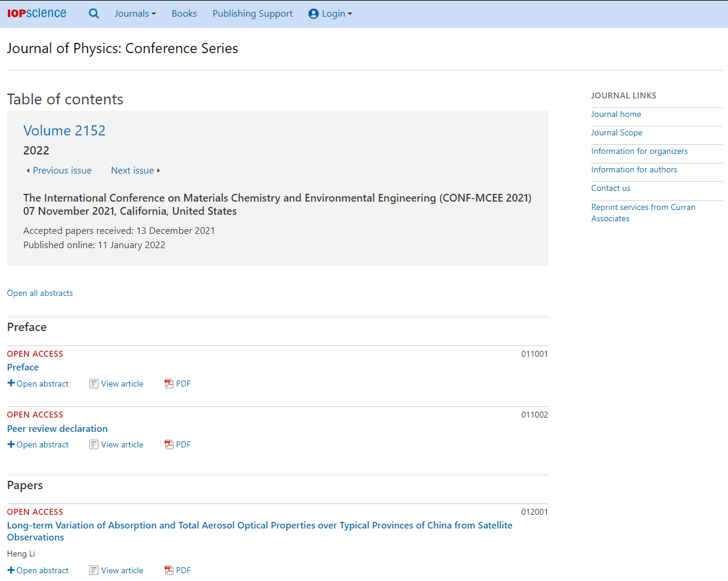Click the IOPscience logo
This screenshot has height=581, width=728.
[x=36, y=13]
